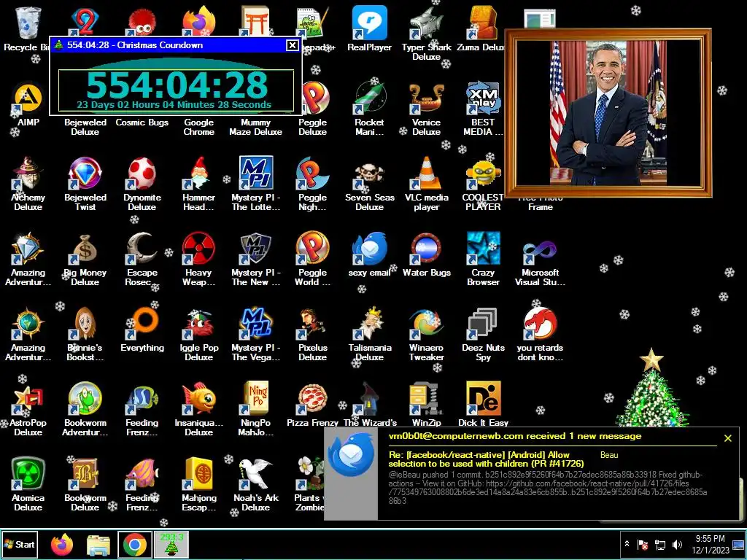The image size is (747, 560).
Task: Dismiss the Thunderbird notification popup
Action: (727, 438)
